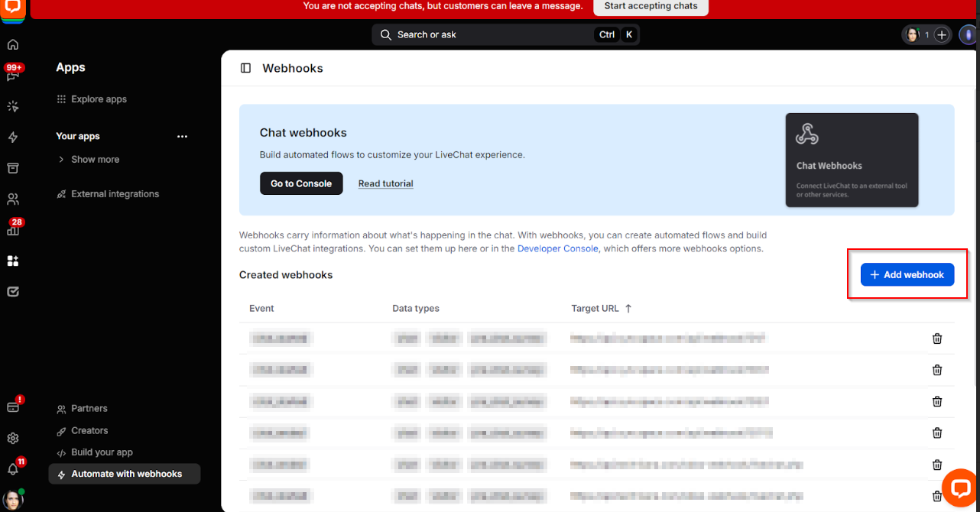This screenshot has height=512, width=980.
Task: Follow the Developer Console link
Action: pos(558,248)
